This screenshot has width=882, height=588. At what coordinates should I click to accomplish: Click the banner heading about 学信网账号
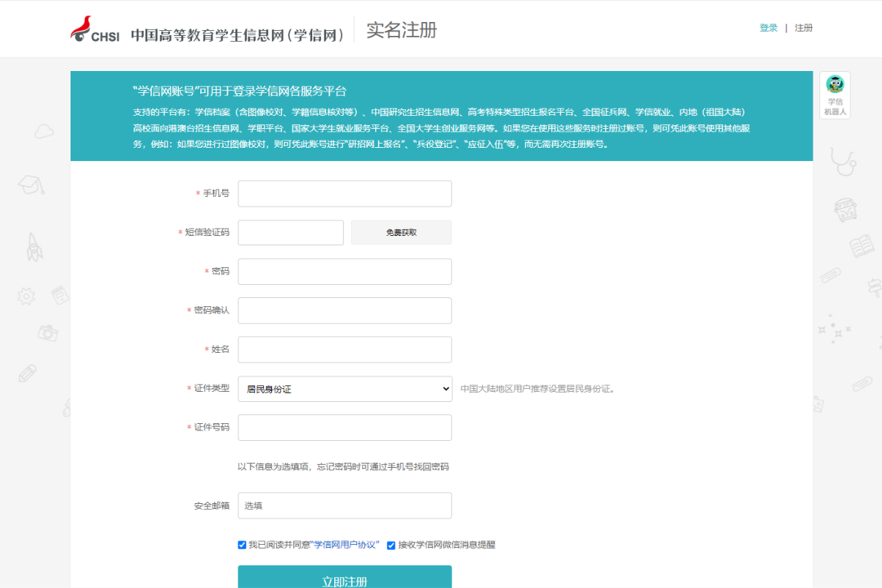[x=239, y=91]
